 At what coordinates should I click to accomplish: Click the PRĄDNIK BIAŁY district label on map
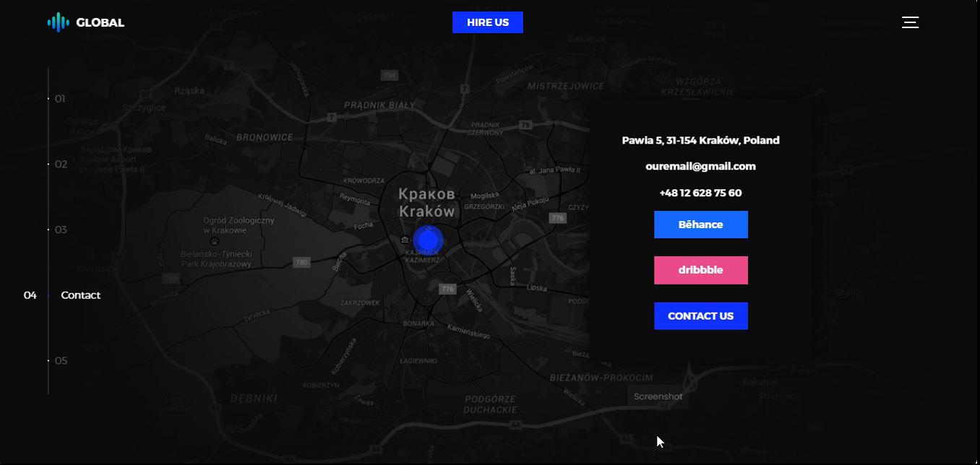pos(380,105)
